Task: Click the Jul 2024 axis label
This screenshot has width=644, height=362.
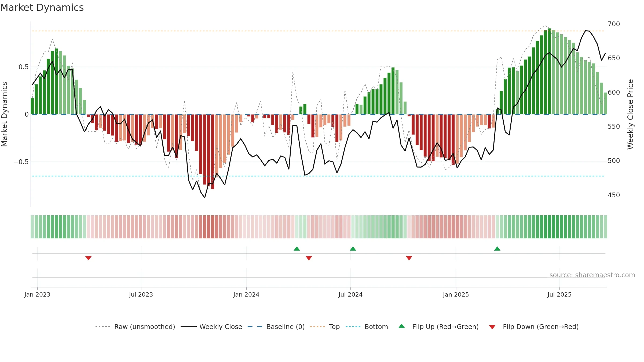Action: (x=350, y=294)
